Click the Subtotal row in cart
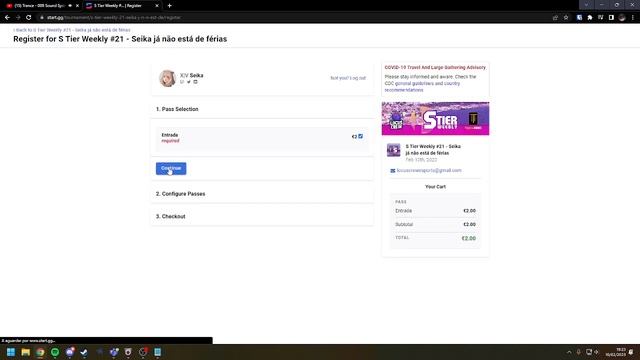Viewport: 640px width, 360px height. 435,224
